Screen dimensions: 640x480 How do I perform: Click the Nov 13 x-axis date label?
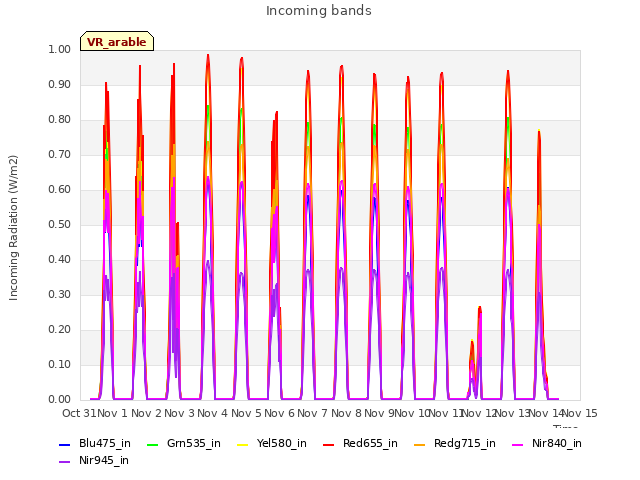pos(512,413)
